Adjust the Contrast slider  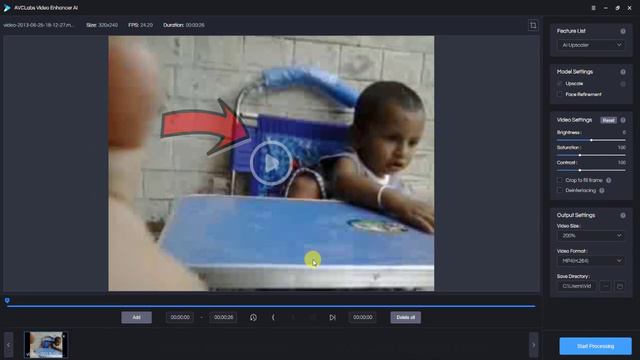[591, 170]
